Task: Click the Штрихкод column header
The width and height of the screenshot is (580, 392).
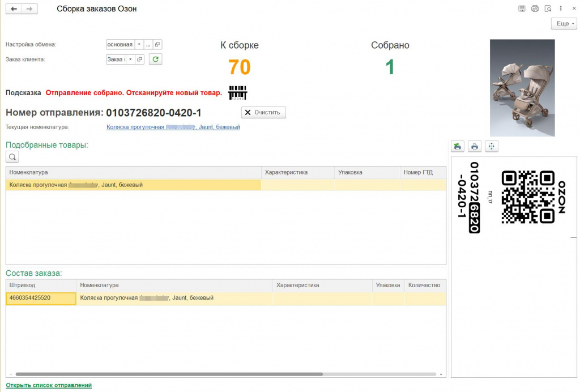Action: pos(41,285)
